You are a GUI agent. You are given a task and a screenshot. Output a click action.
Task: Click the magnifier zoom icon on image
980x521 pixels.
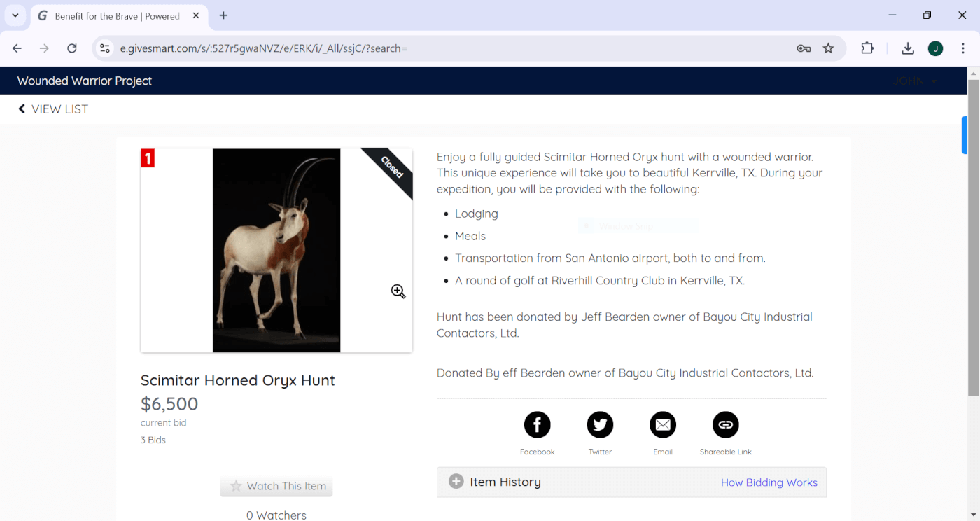click(398, 291)
